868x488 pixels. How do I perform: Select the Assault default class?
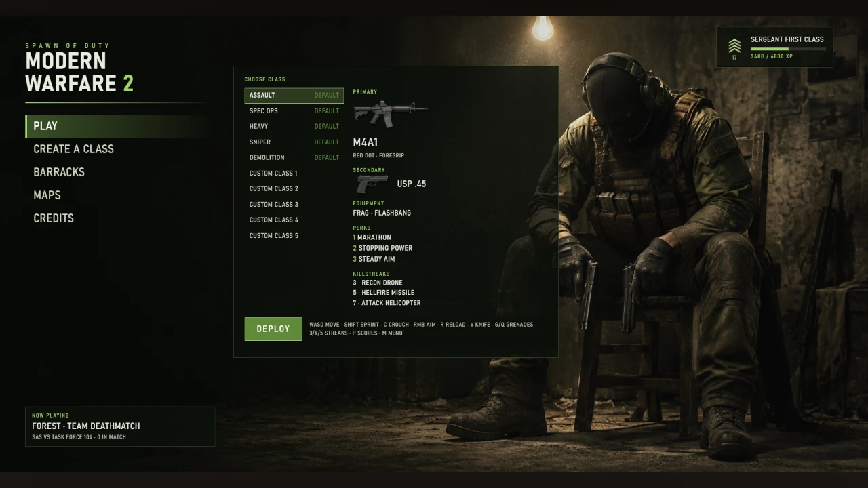click(x=294, y=96)
